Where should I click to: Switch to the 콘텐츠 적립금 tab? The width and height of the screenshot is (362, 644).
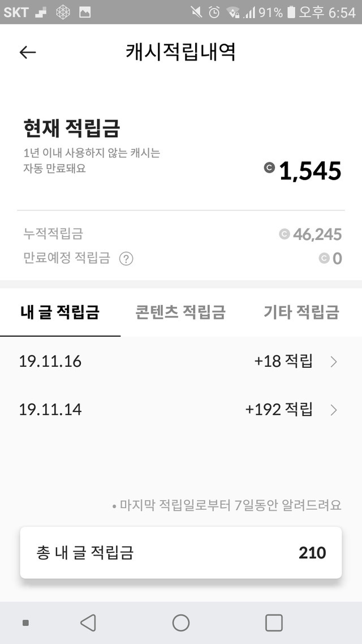(180, 312)
